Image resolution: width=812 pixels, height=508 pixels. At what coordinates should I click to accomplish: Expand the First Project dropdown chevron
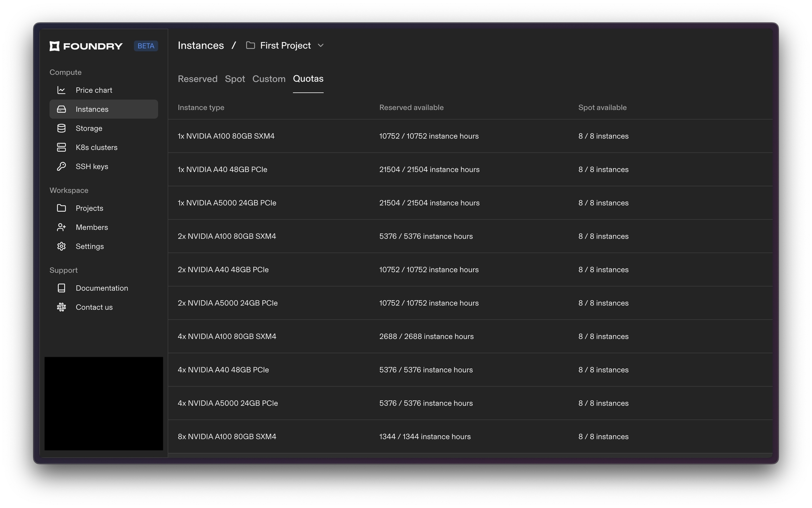click(x=321, y=45)
